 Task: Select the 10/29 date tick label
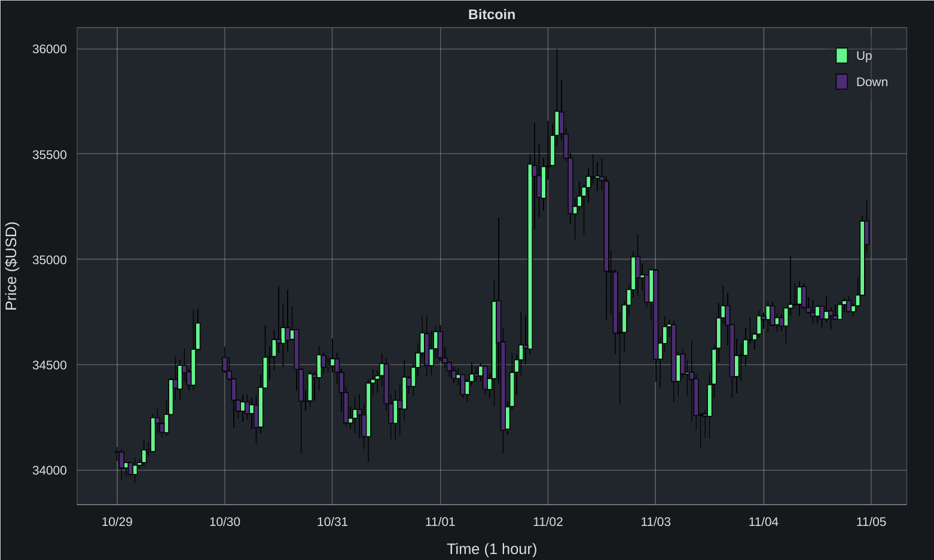tap(117, 522)
